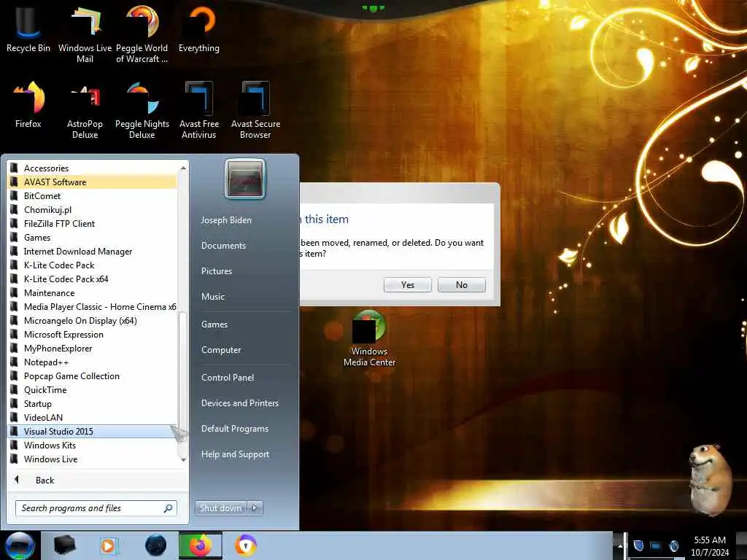Open Avast Secure Browser taskbar icon
Viewport: 747px width, 560px height.
coord(245,545)
